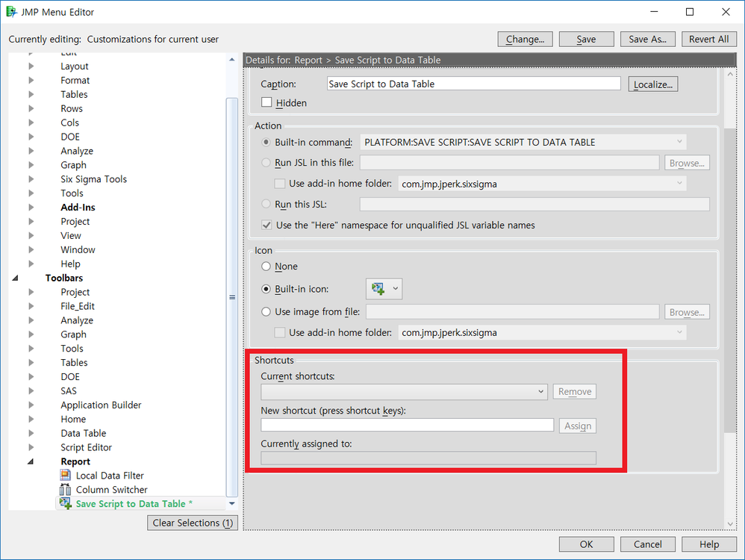Screen dimensions: 745x560
Task: Select Use image from file option
Action: (266, 312)
